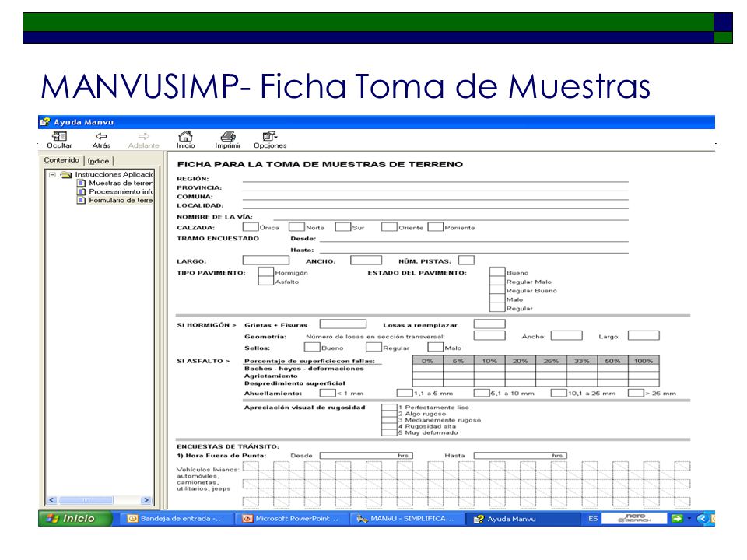Collapse the Instrucciones Aplicación tree node
Screen dimensions: 747x560
pyautogui.click(x=52, y=175)
